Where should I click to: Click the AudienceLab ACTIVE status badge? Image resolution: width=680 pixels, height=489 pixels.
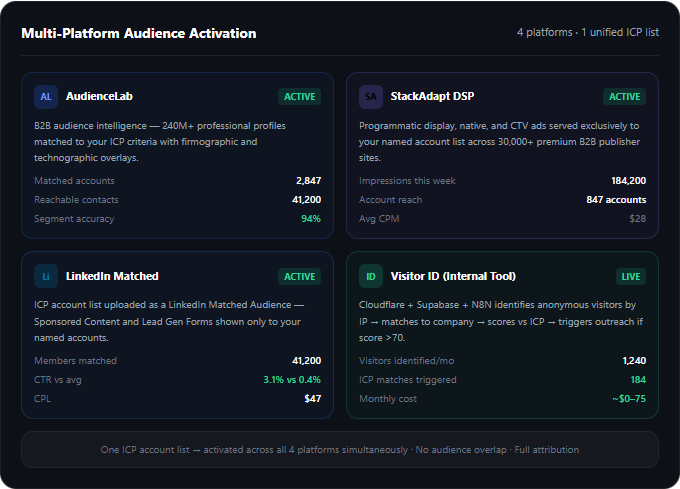point(299,97)
